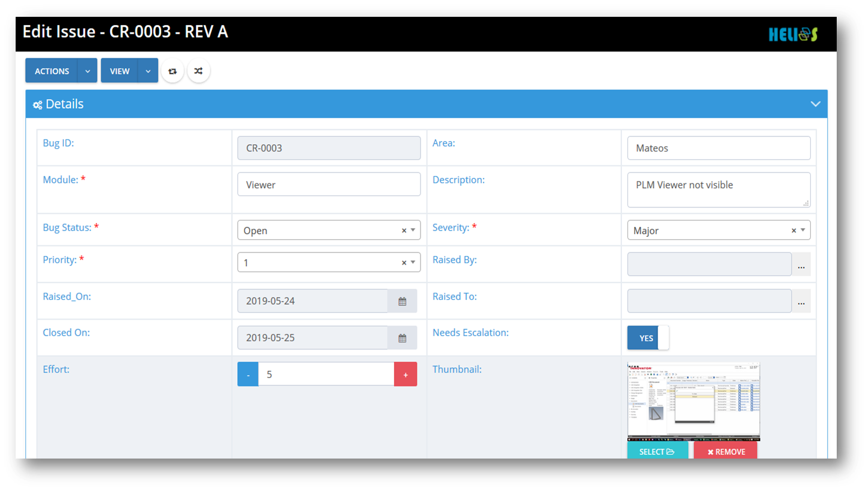The height and width of the screenshot is (491, 868).
Task: Click the REMOVE thumbnail button
Action: click(725, 451)
